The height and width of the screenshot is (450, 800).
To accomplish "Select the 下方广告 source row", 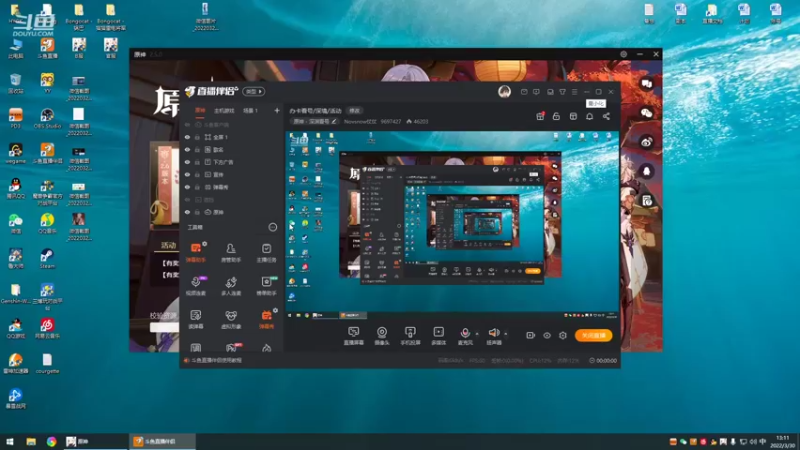I will pos(232,162).
